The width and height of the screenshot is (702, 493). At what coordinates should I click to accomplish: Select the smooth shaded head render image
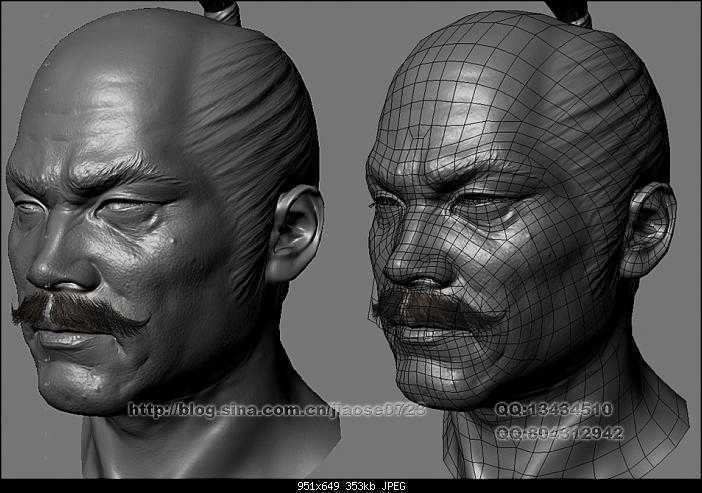[x=172, y=242]
